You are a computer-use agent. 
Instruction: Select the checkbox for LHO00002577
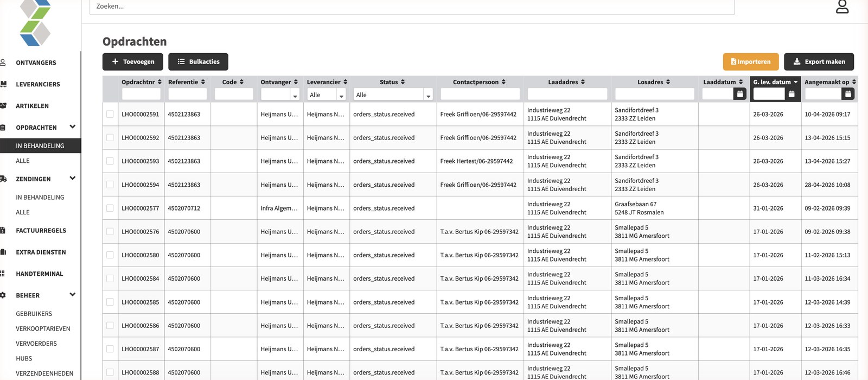click(110, 208)
